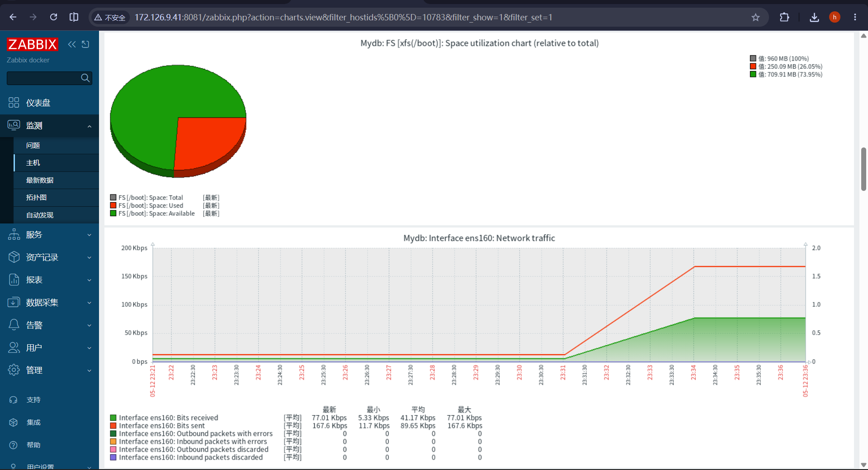
Task: Click the sidebar hide toggle icon next to the collapse arrows
Action: 85,44
